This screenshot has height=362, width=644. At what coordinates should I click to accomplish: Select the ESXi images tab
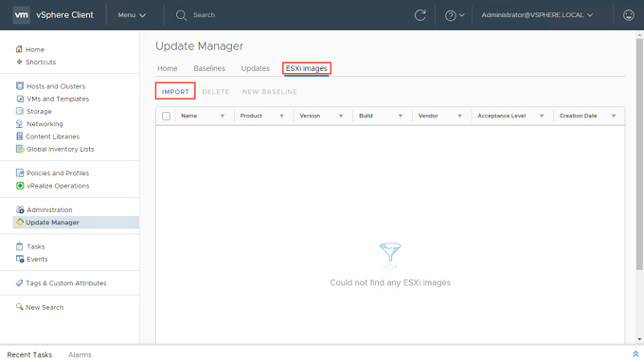pyautogui.click(x=307, y=68)
